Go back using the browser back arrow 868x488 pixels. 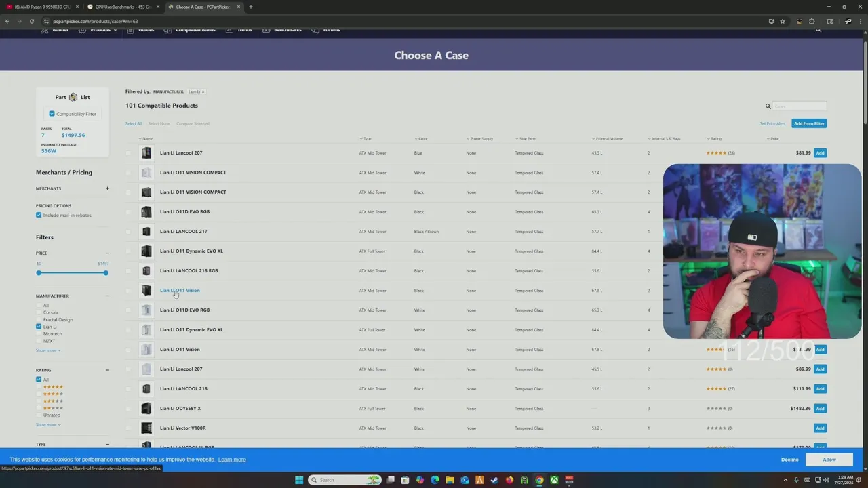[7, 21]
